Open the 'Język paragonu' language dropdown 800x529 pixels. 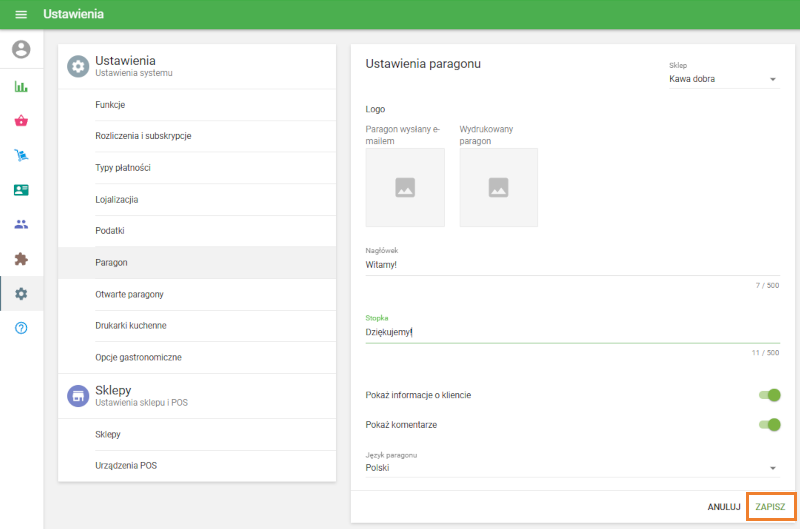572,467
